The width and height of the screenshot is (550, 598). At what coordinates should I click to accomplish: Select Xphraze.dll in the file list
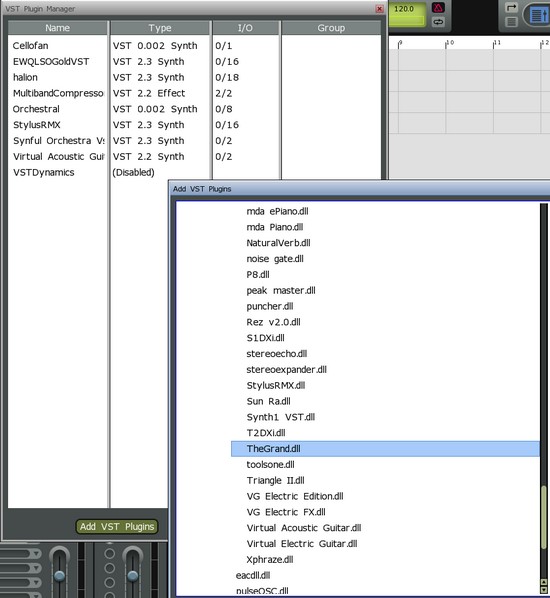pyautogui.click(x=270, y=559)
